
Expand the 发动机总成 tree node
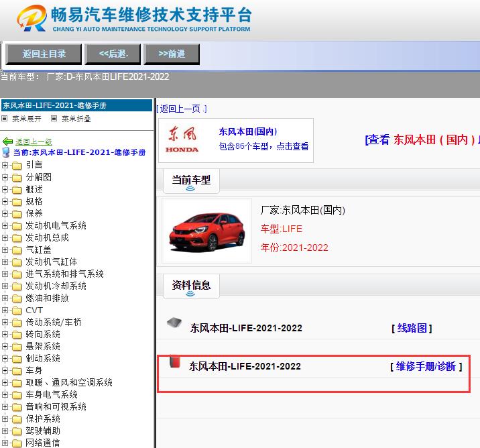click(x=5, y=237)
